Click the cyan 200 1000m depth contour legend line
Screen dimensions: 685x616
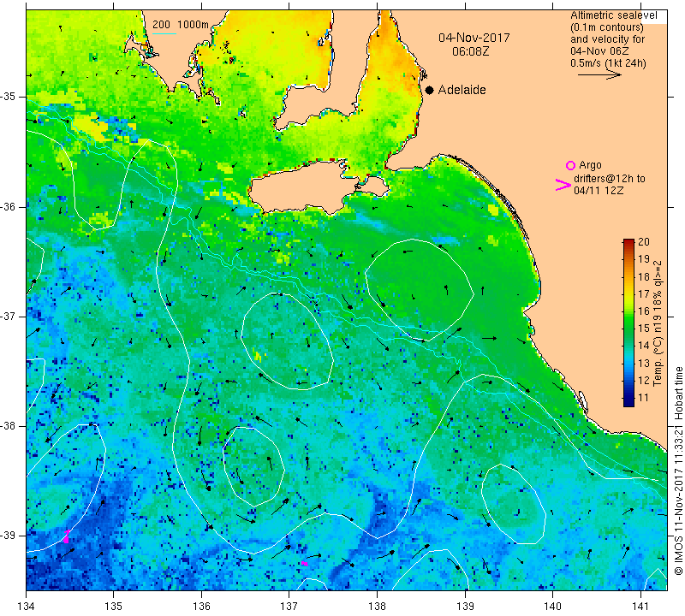tap(164, 33)
